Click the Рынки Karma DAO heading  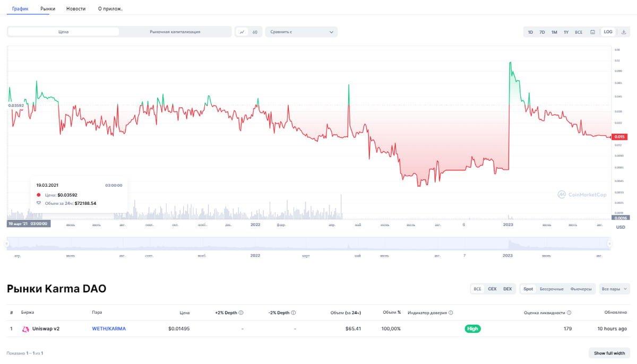tap(56, 289)
